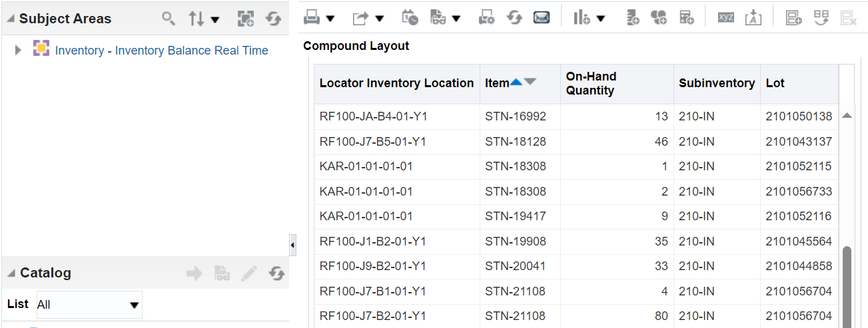
Task: Click the refresh results icon in toolbar
Action: pyautogui.click(x=514, y=18)
